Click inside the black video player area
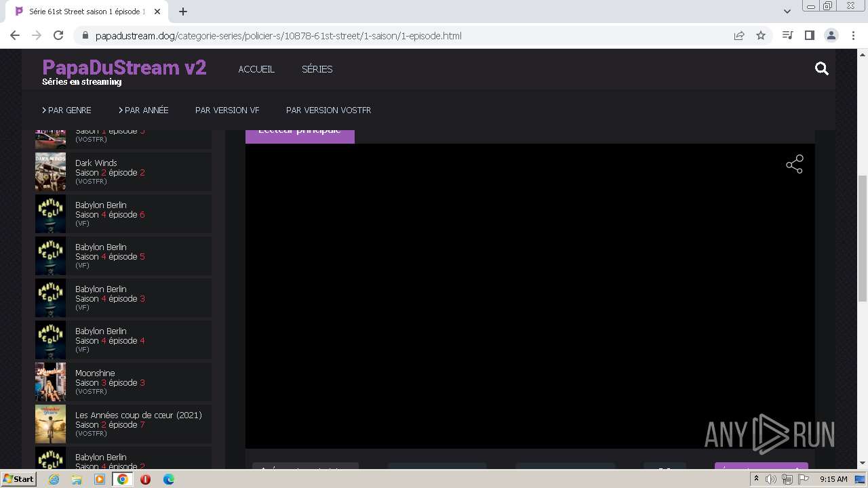The image size is (868, 488). point(530,296)
